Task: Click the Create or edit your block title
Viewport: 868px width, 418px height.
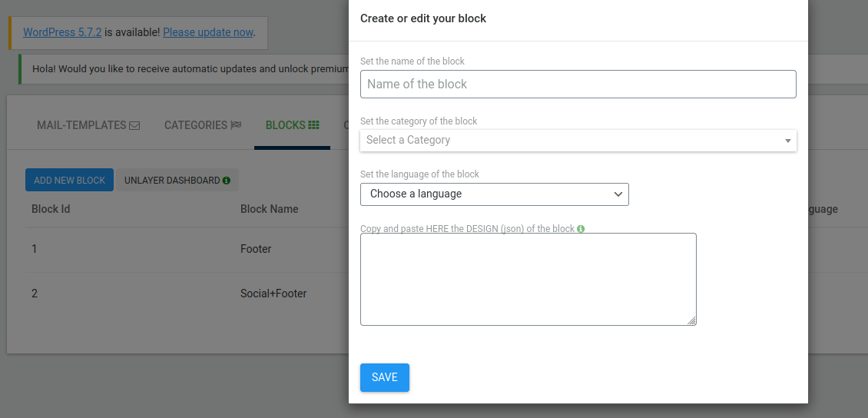Action: coord(423,18)
